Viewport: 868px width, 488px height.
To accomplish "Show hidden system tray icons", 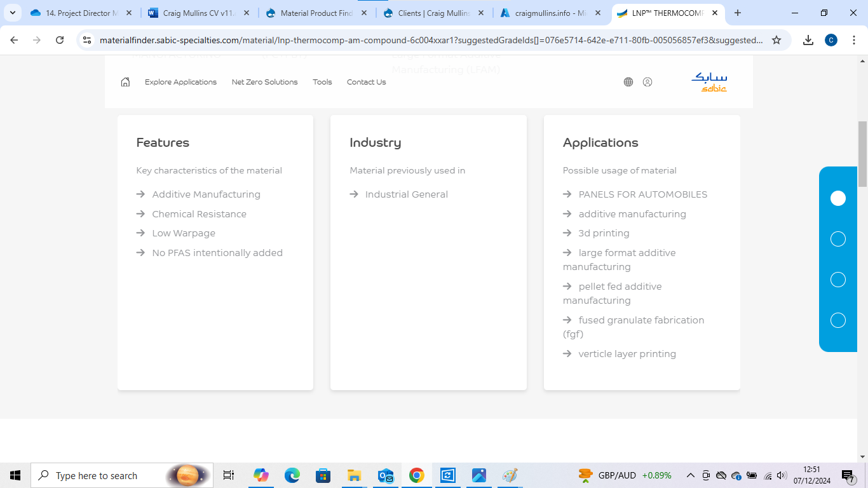I will pos(691,475).
